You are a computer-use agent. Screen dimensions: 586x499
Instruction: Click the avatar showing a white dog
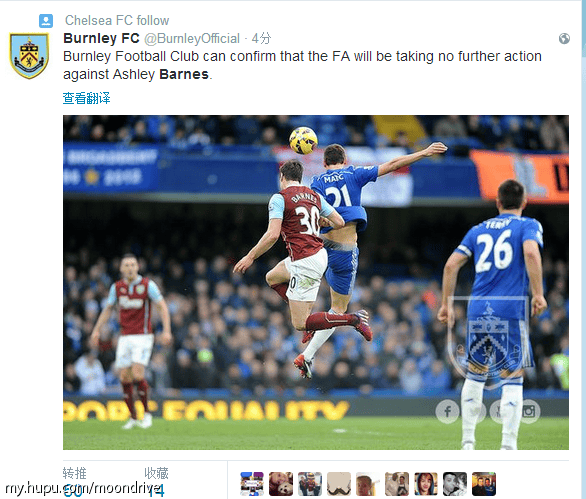click(281, 484)
